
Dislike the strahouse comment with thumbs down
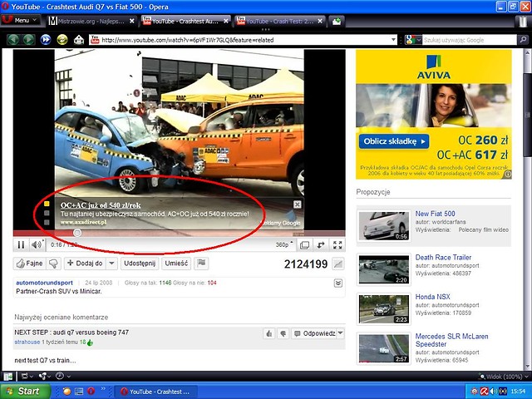point(283,333)
